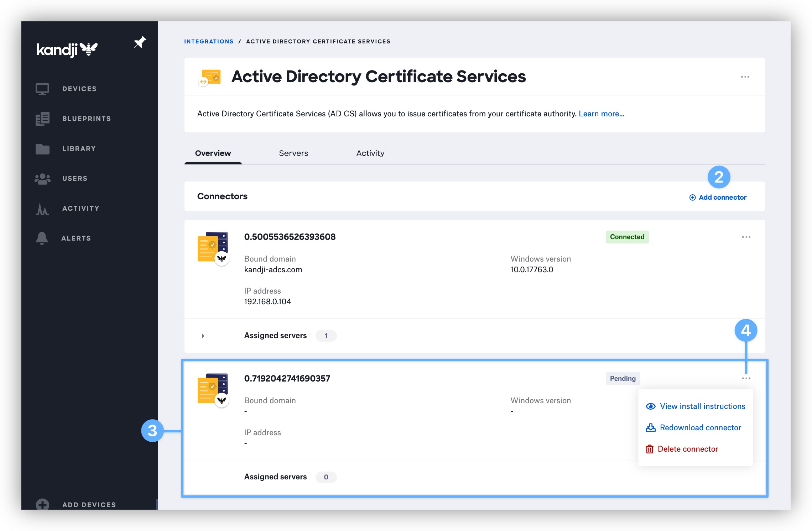Open Activity chart icon in sidebar
The image size is (812, 531).
(42, 209)
